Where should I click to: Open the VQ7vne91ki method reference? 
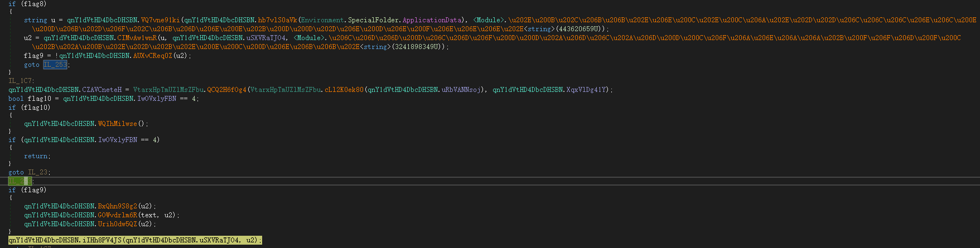[160, 20]
